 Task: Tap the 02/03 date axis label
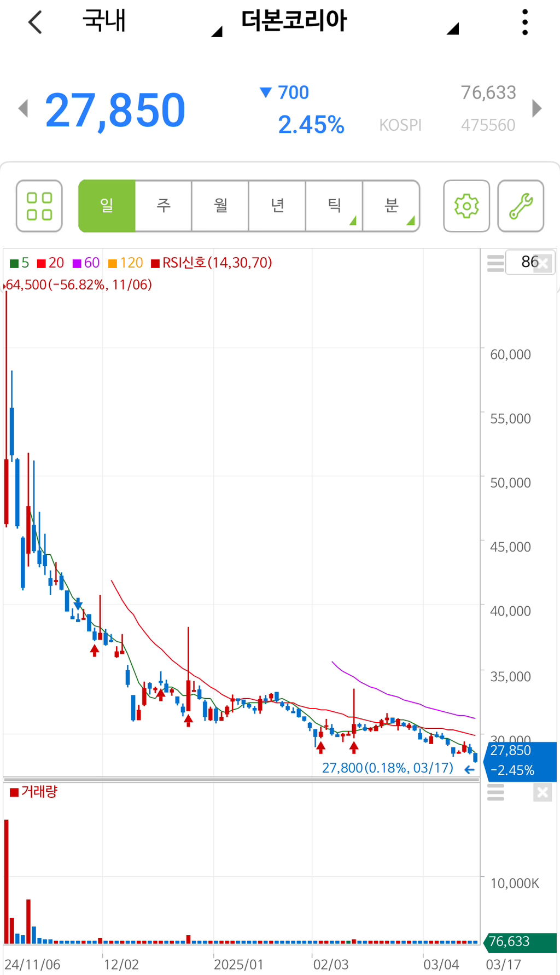tap(331, 965)
